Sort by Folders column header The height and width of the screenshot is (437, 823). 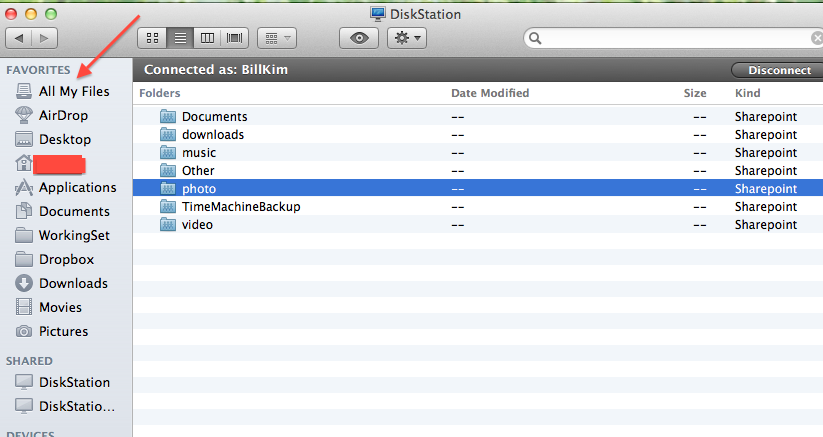pos(160,93)
